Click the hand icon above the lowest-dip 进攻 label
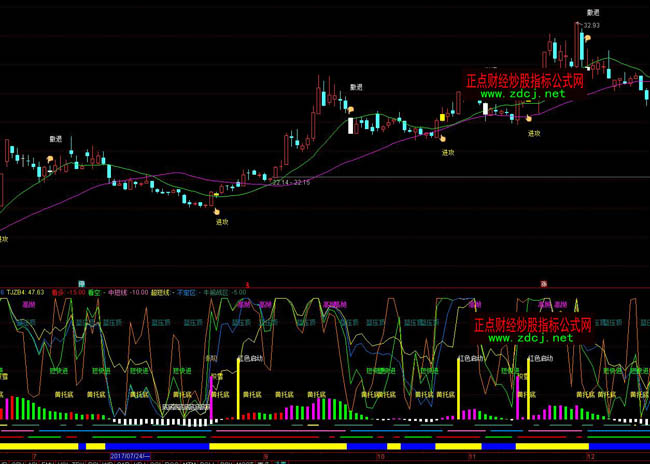The image size is (650, 464). tap(214, 210)
